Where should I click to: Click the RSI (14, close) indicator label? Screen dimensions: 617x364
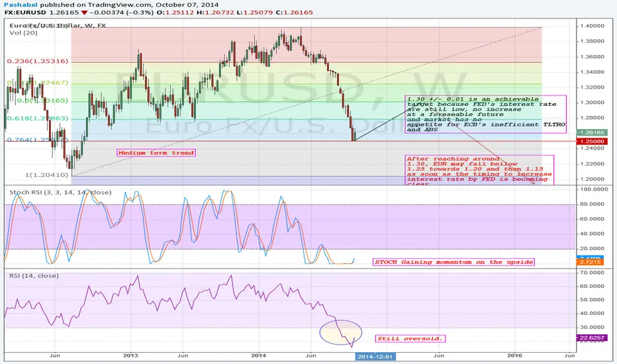tap(34, 276)
